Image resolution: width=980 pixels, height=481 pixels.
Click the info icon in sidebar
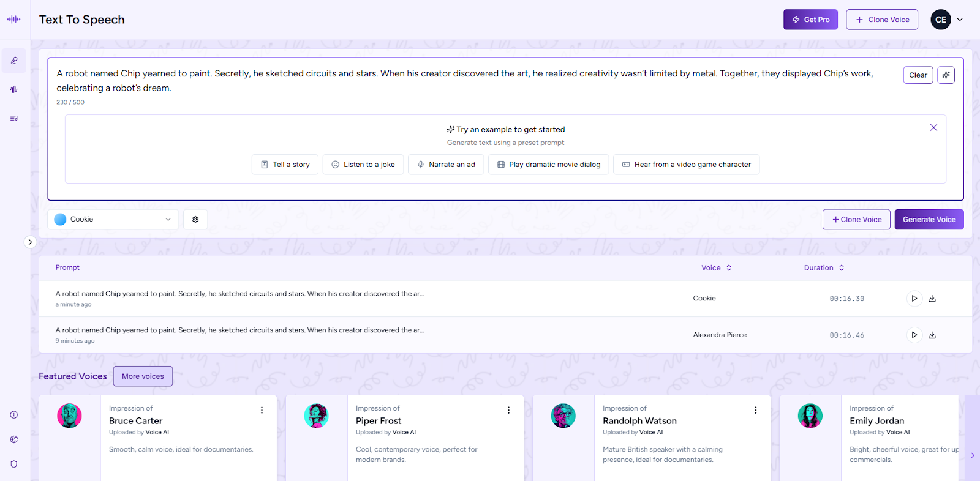(14, 415)
